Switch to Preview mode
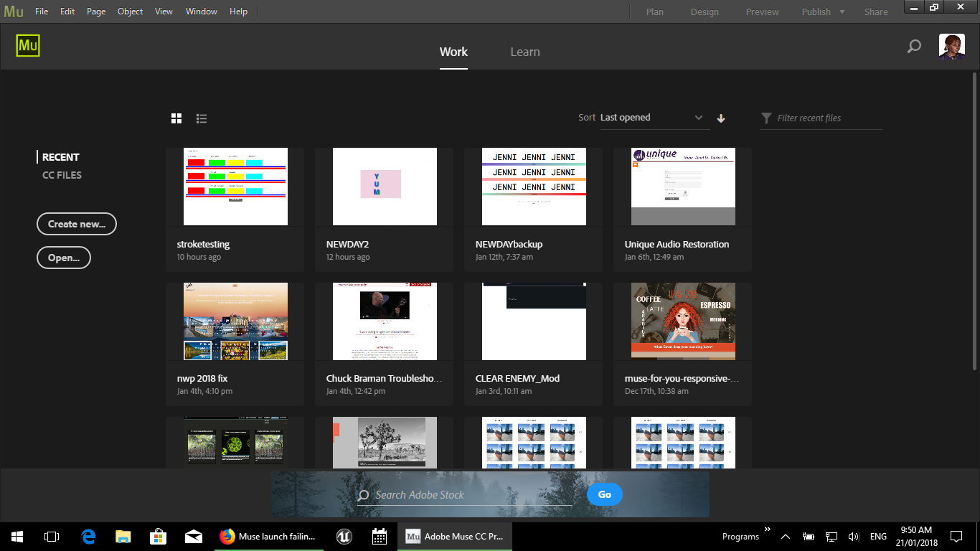The width and height of the screenshot is (980, 551). [763, 11]
